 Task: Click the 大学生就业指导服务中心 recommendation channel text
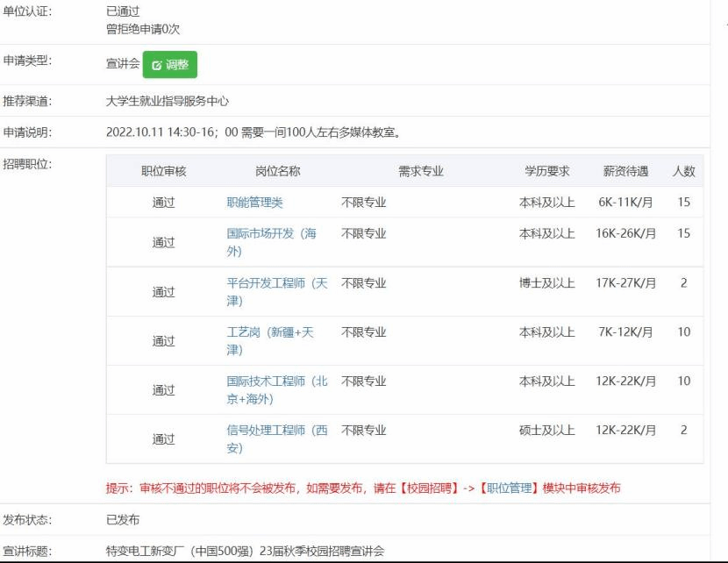(168, 101)
